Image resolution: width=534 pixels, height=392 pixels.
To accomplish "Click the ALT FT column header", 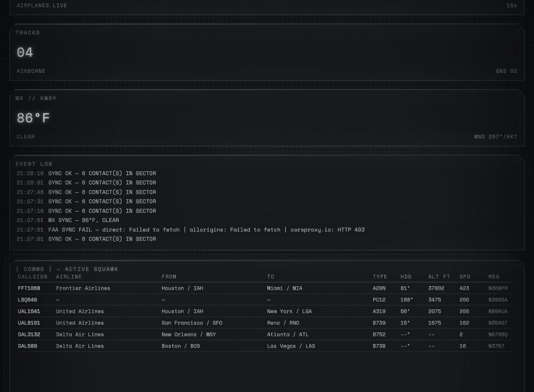I will (439, 276).
